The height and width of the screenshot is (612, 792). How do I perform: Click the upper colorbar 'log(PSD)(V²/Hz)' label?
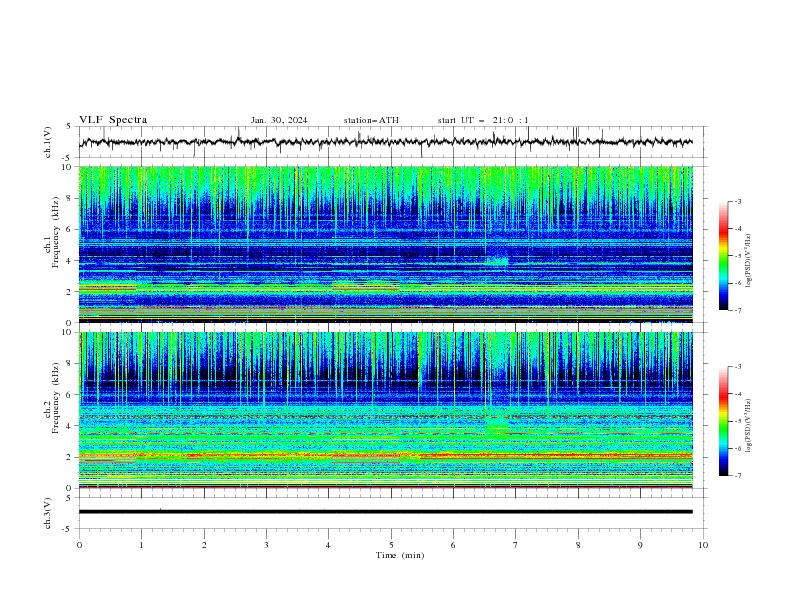749,261
